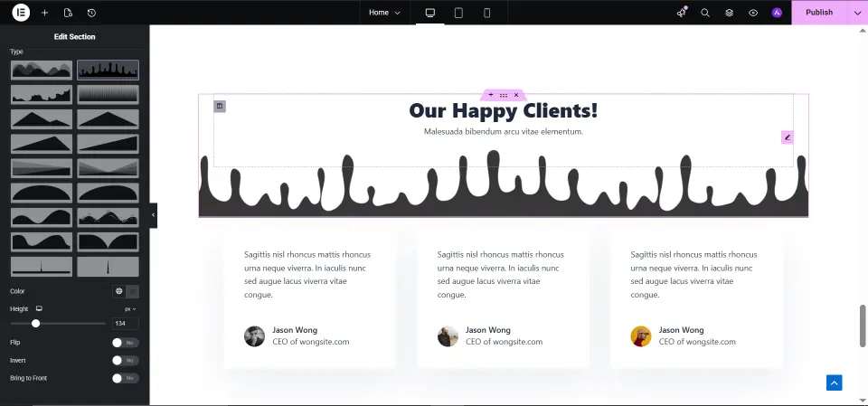
Task: Toggle the Flip switch
Action: tap(124, 343)
